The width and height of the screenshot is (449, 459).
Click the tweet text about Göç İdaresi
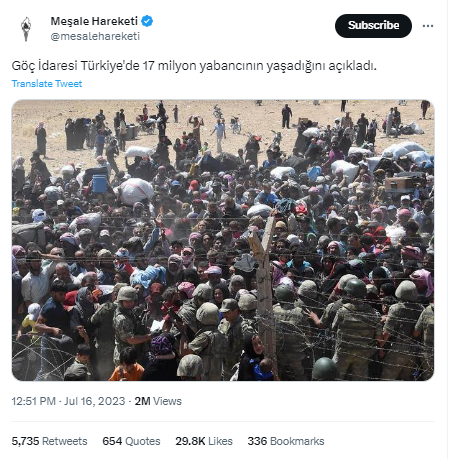[x=194, y=66]
